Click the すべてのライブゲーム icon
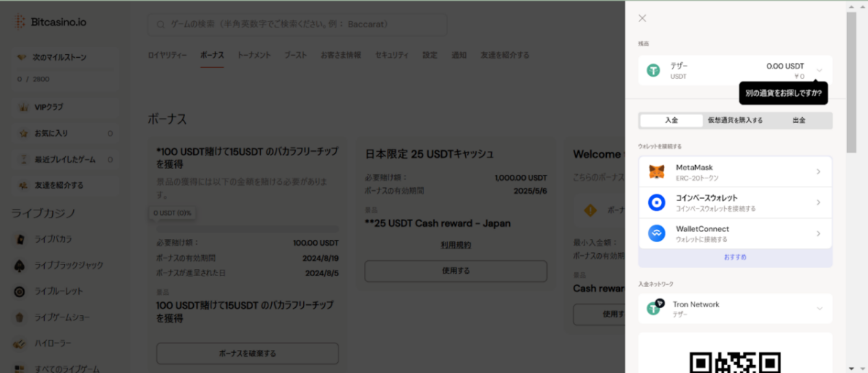The image size is (868, 373). pos(20,368)
